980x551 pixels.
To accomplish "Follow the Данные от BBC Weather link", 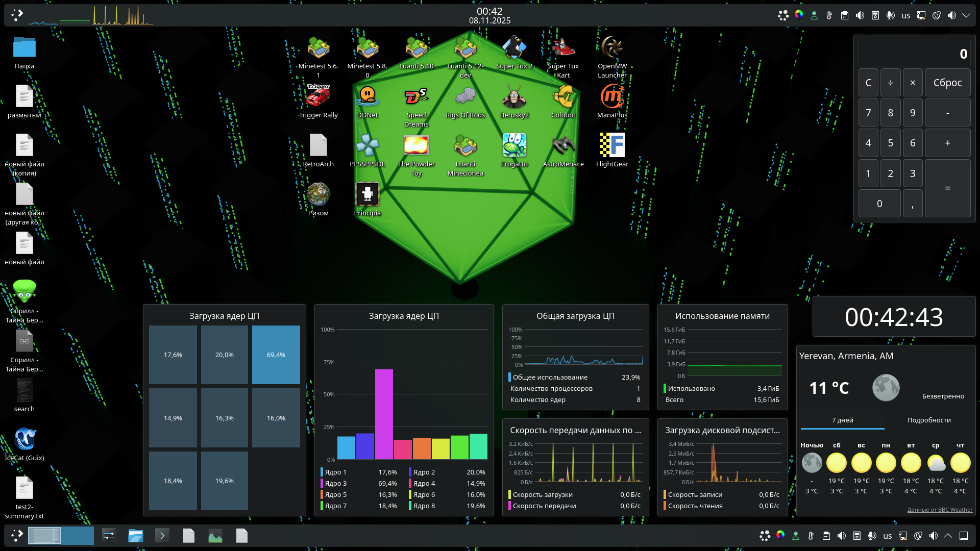I will coord(940,510).
